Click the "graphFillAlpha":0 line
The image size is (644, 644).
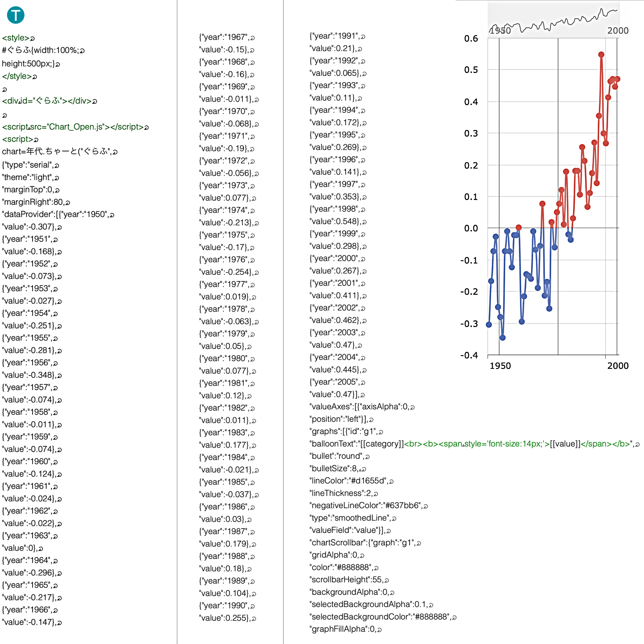point(346,630)
